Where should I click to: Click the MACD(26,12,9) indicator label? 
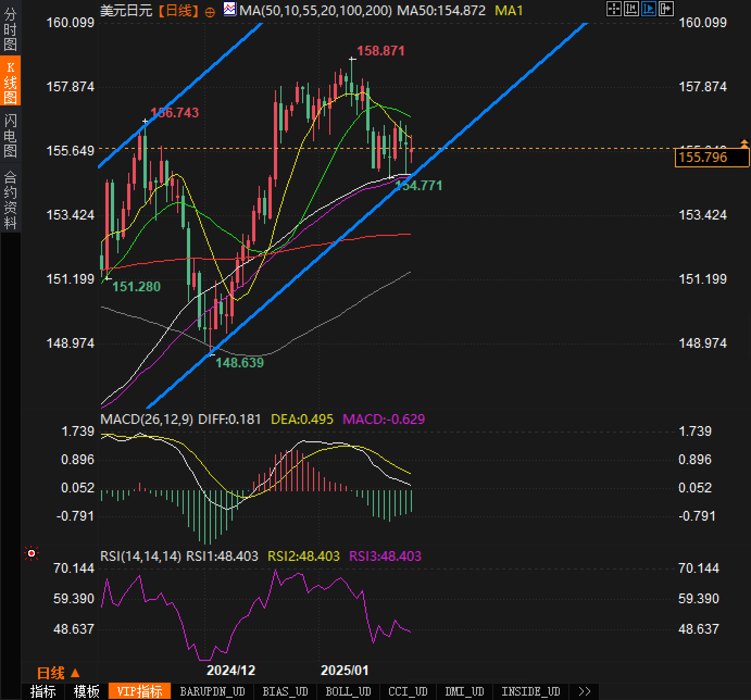click(147, 419)
